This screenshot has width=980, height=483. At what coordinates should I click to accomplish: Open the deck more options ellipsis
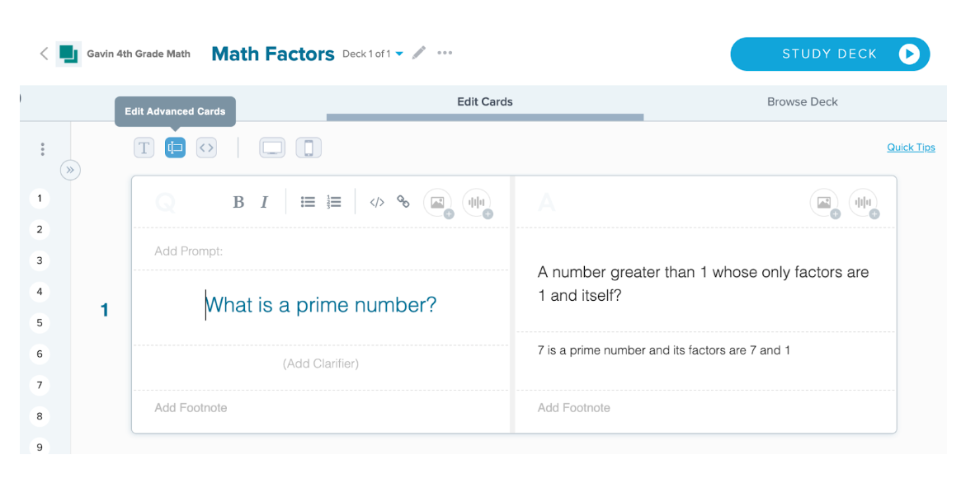coord(445,53)
